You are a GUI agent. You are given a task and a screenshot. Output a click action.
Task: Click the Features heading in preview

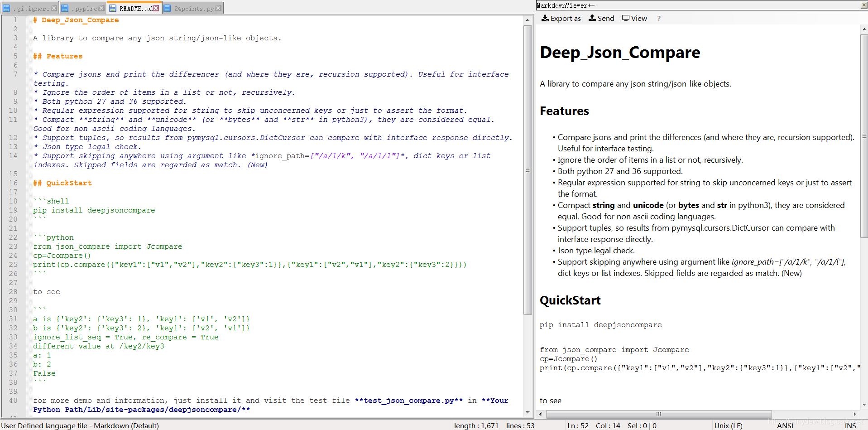(x=564, y=111)
